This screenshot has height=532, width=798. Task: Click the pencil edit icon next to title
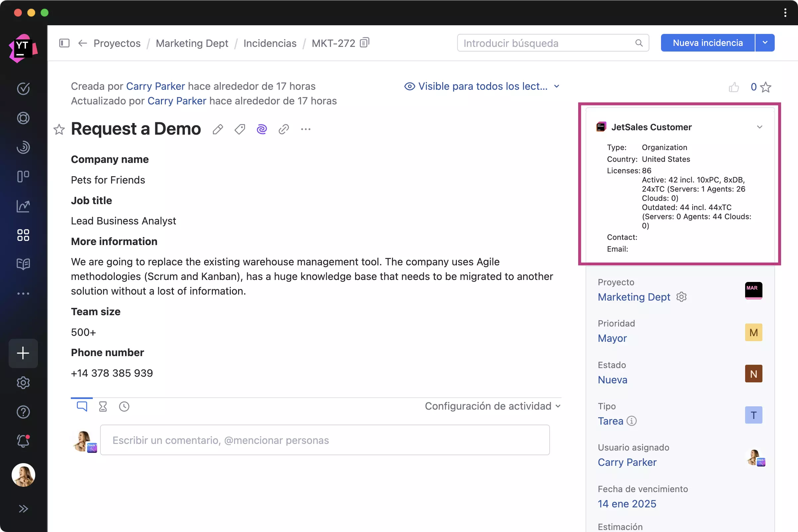point(218,129)
